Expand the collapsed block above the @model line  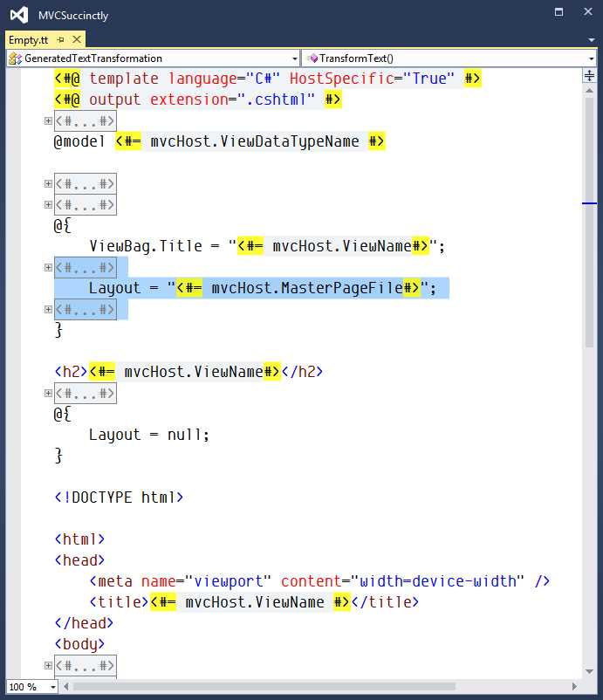pyautogui.click(x=48, y=121)
